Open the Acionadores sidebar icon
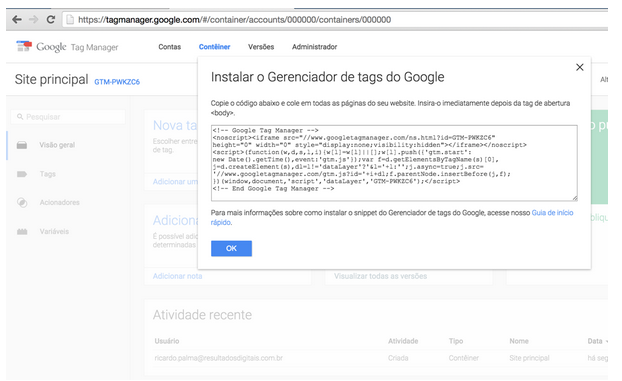Image resolution: width=622 pixels, height=381 pixels. (x=22, y=202)
